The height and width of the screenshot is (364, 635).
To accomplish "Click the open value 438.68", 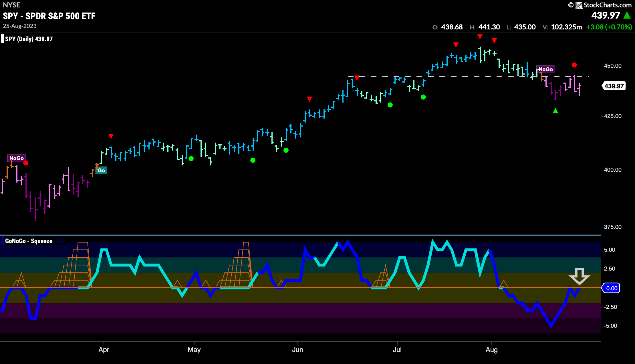I will tap(452, 27).
